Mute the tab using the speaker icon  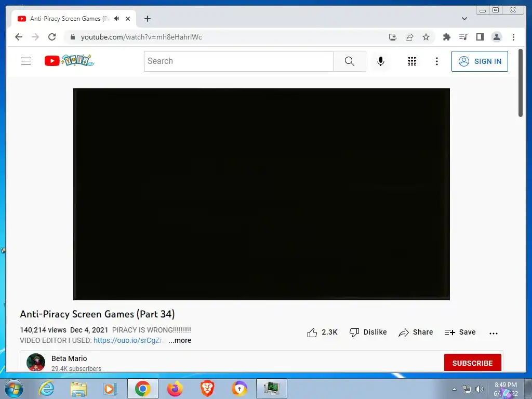point(117,19)
